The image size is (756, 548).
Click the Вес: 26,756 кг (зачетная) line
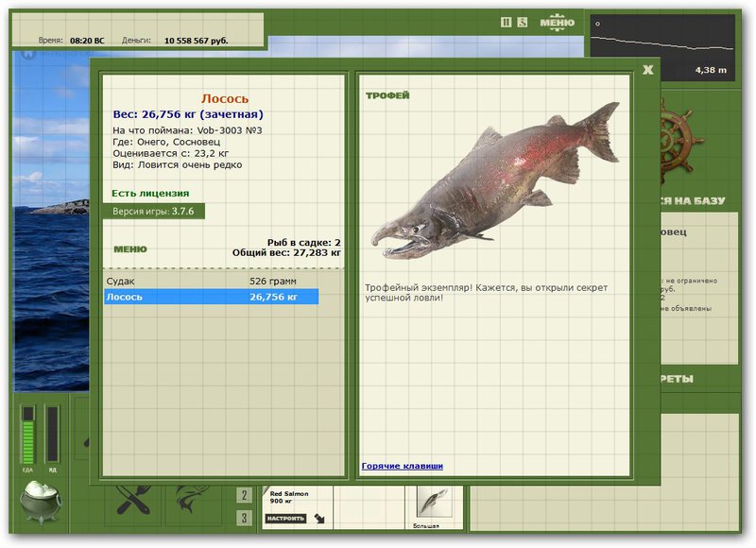(188, 114)
